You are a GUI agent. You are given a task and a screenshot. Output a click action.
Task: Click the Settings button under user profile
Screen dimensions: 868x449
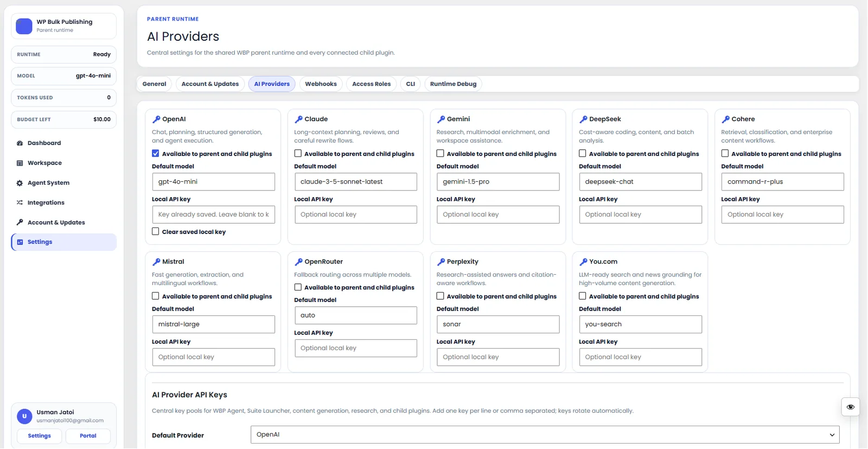(39, 436)
